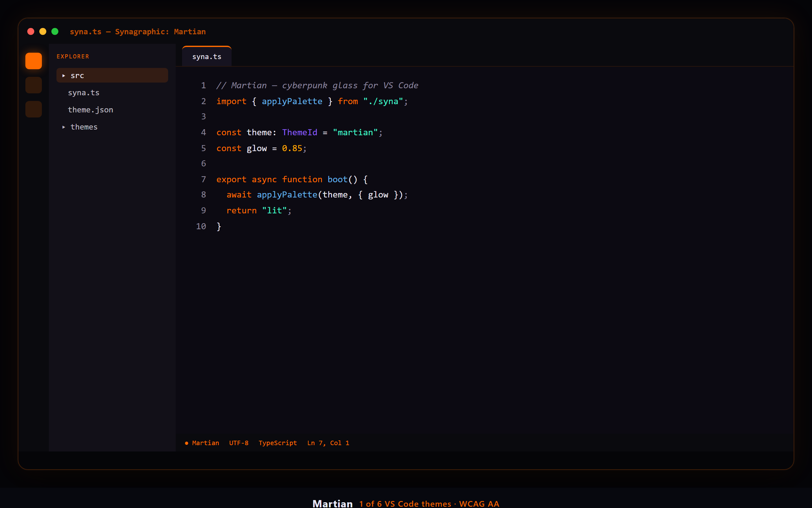
Task: Click line number 10 in the gutter
Action: point(201,226)
